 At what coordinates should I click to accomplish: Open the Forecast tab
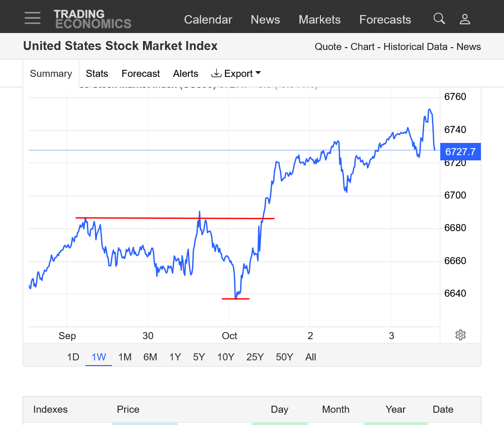[x=141, y=74]
